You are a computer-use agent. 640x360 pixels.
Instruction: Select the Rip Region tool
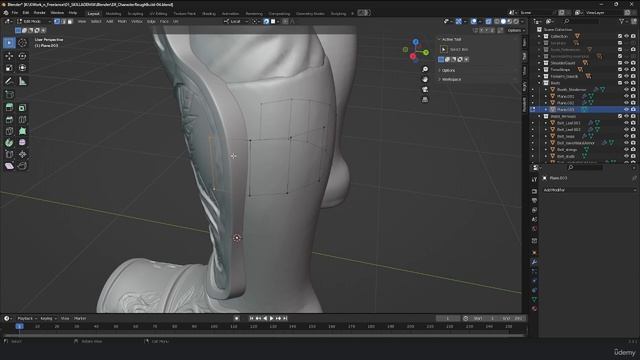22,166
